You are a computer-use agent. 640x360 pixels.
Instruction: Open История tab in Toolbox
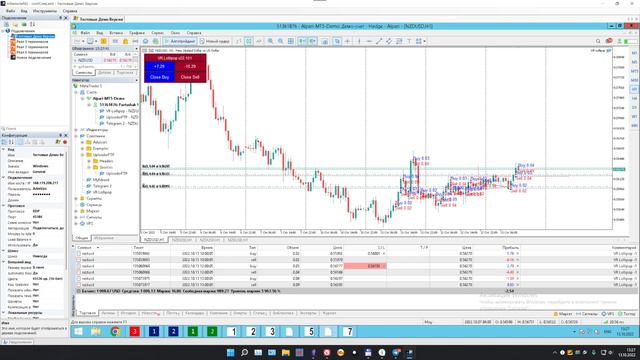coord(128,313)
